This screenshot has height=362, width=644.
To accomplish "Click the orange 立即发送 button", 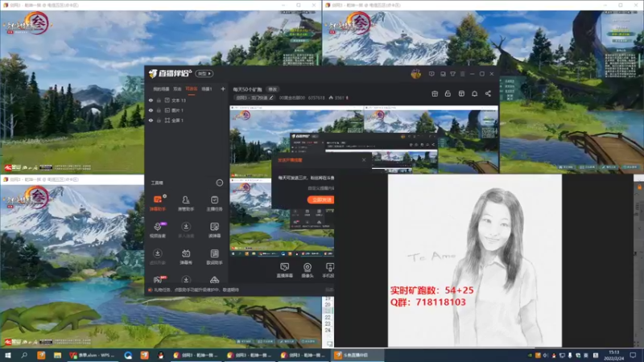I will coord(320,200).
